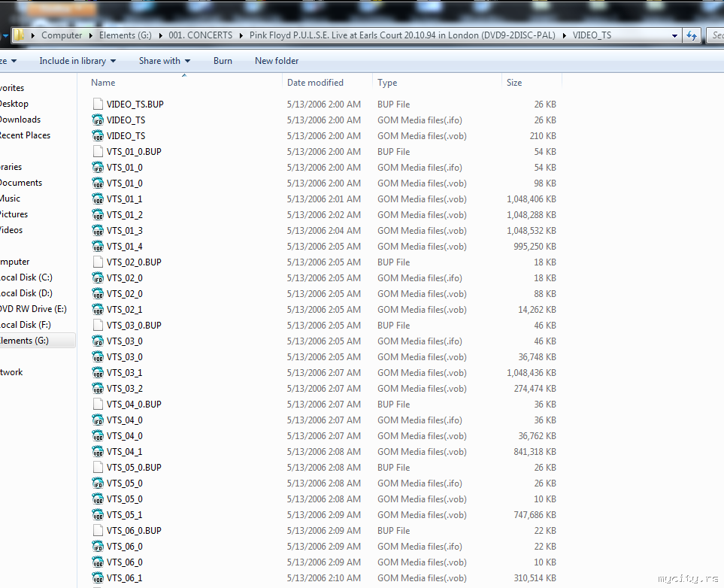The height and width of the screenshot is (588, 724).
Task: Open Pictures library in navigation pane
Action: pos(14,214)
